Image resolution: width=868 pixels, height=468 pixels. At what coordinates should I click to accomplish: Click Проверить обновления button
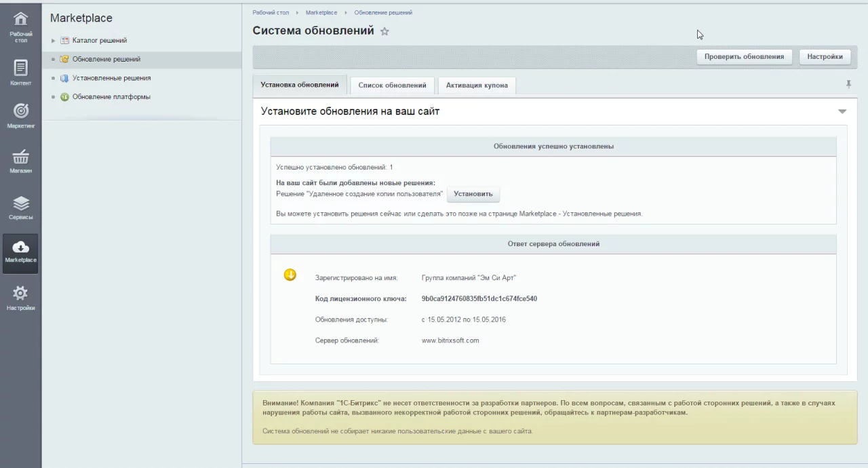744,57
